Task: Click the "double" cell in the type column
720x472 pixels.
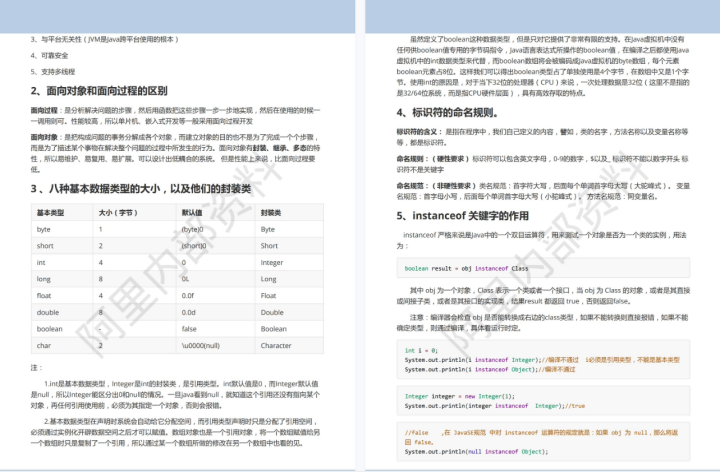Action: point(48,312)
